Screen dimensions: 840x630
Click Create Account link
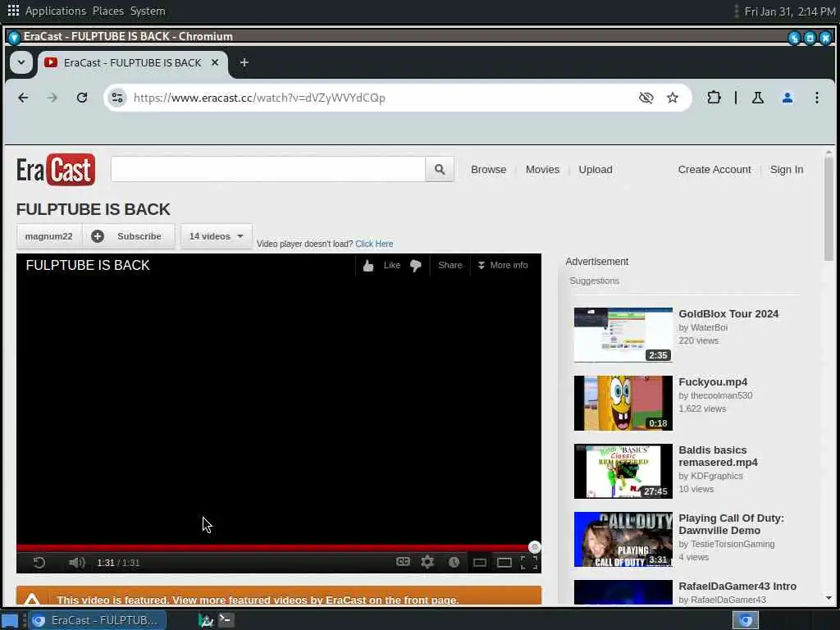714,169
